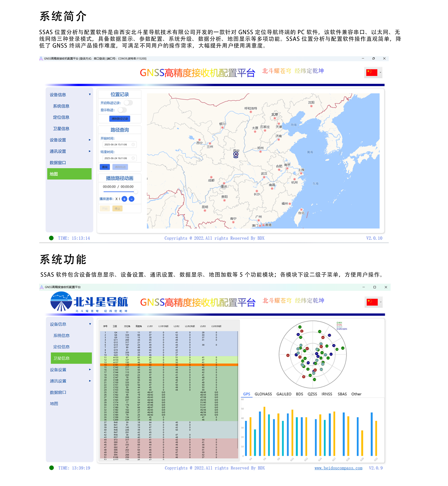Click the 清除轨迹 button
This screenshot has height=486, width=448.
[x=120, y=167]
